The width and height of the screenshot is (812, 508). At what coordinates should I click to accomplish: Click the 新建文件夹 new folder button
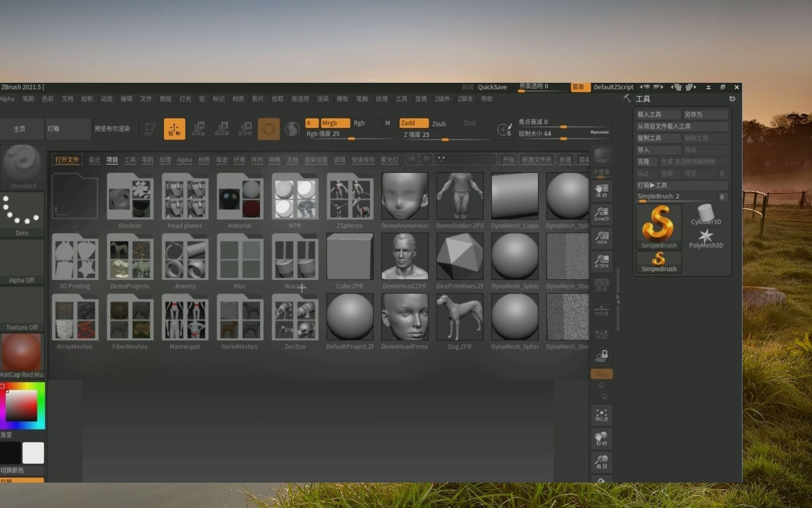tap(537, 159)
